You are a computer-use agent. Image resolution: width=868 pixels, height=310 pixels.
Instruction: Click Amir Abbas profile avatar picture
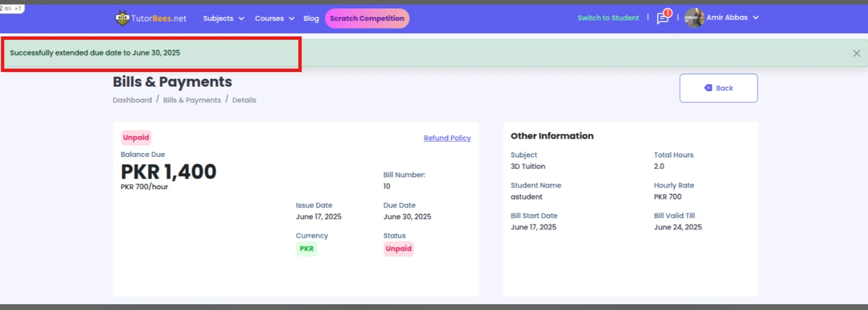pyautogui.click(x=694, y=18)
